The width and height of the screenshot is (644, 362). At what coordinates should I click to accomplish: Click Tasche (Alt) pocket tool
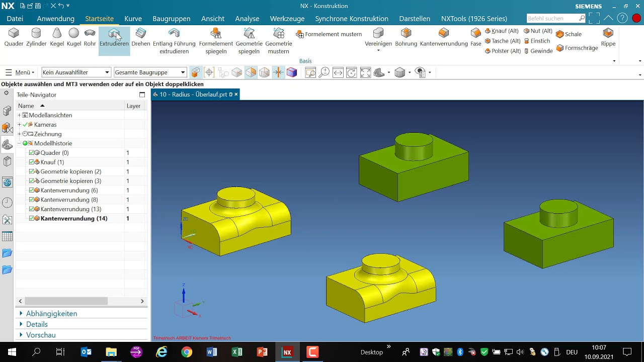pyautogui.click(x=503, y=41)
